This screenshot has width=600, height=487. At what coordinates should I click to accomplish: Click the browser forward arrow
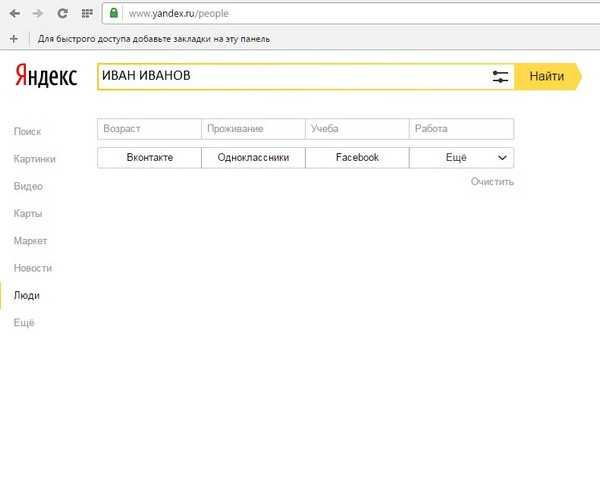coord(38,14)
